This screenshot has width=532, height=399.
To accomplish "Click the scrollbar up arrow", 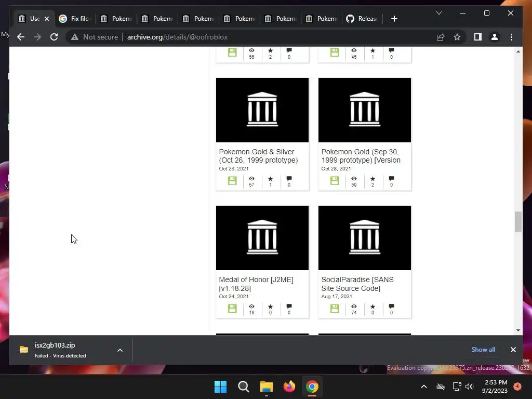I will 518,51.
